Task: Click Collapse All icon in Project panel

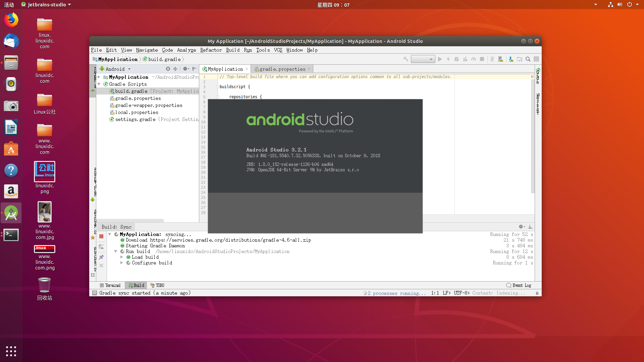Action: point(175,69)
